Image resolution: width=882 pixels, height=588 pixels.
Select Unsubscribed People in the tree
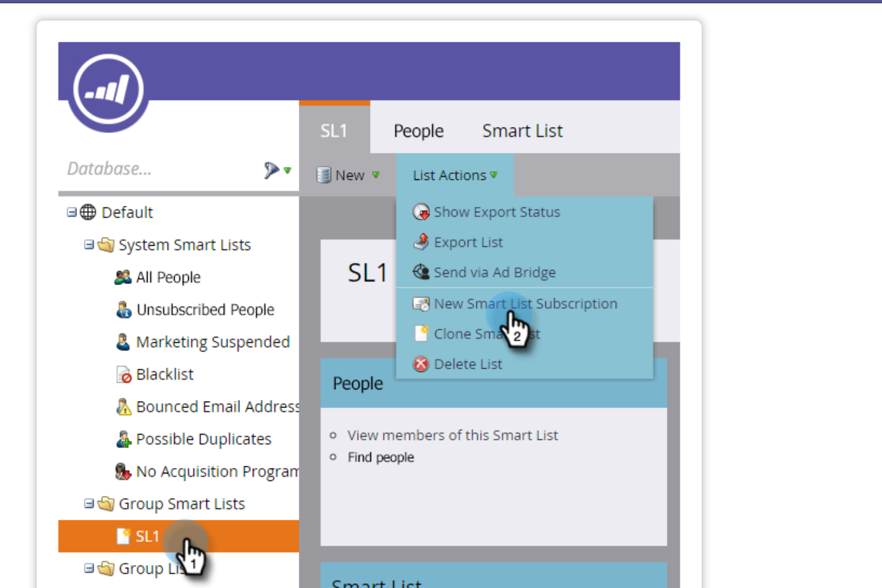tap(205, 310)
